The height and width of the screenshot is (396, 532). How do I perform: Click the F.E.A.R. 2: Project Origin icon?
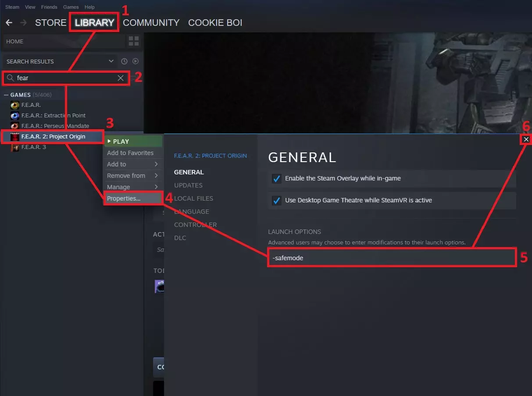click(x=15, y=137)
